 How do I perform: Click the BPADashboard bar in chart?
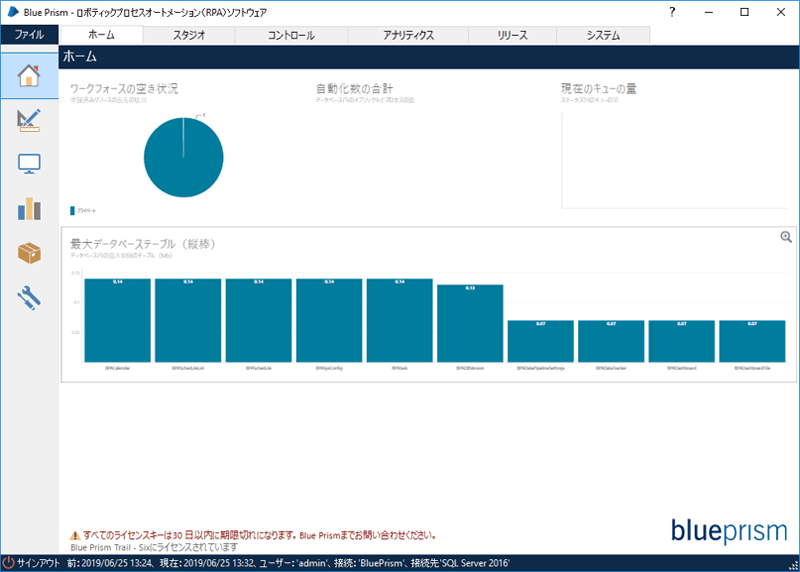[682, 341]
